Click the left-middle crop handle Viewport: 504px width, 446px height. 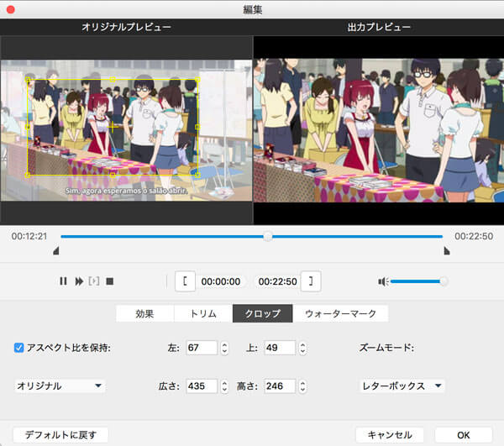coord(28,127)
